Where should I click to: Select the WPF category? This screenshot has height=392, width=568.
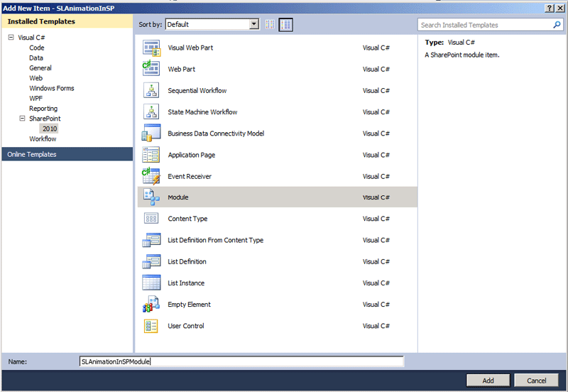coord(36,99)
